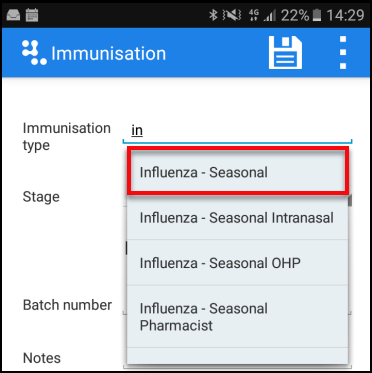Tap the save floppy disk icon
Viewport: 372px width, 373px height.
point(285,53)
